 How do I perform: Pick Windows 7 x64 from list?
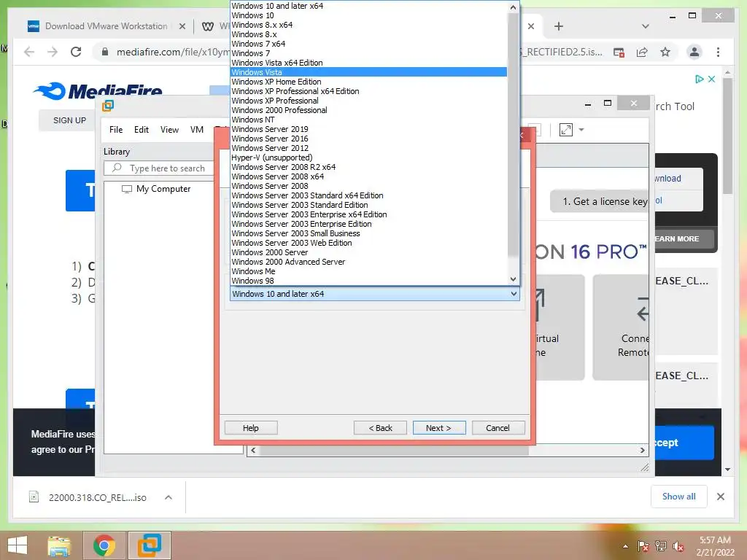(x=368, y=44)
